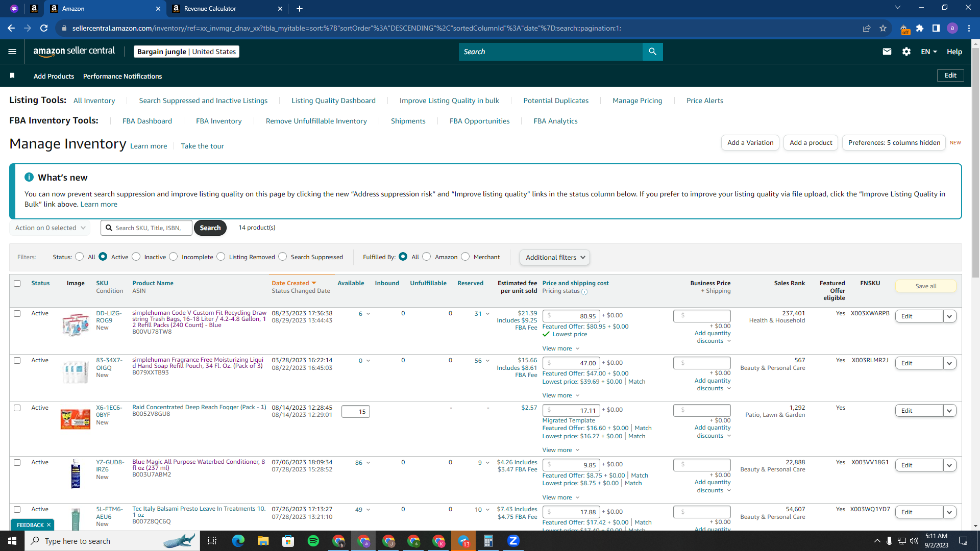Viewport: 980px width, 551px height.
Task: Open the Chrome three-dot menu
Action: pos(969,28)
